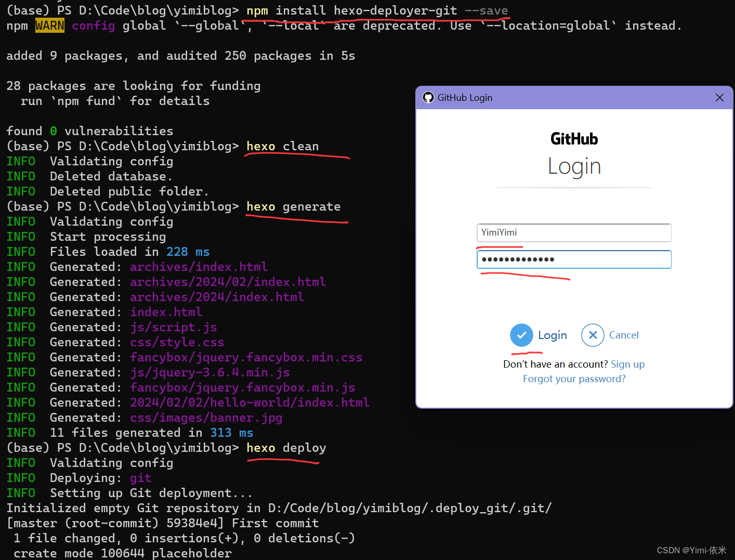Click 'fancybox/jquery.fancybox.min.js' terminal line
The height and width of the screenshot is (560, 735).
point(242,387)
